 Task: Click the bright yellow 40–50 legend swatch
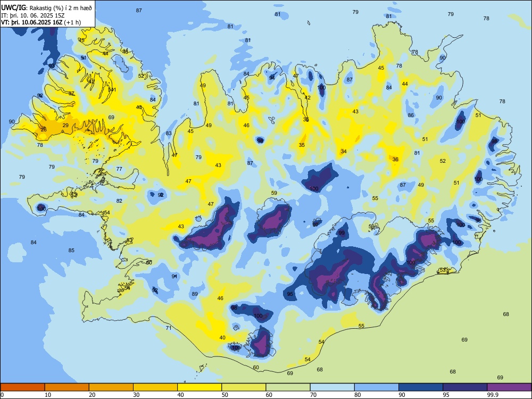click(199, 387)
